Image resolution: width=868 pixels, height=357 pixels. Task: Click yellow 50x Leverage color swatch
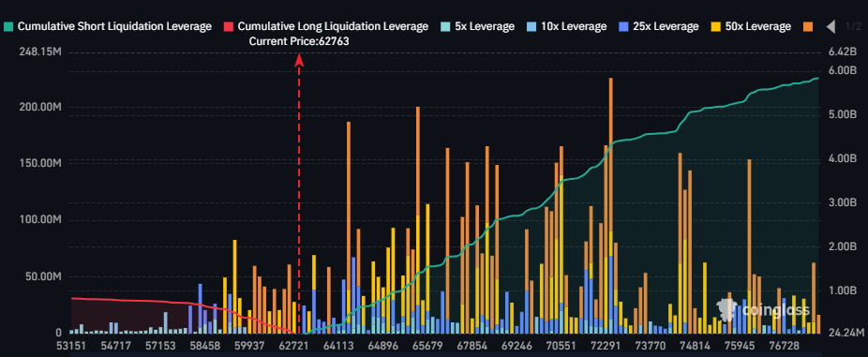(715, 26)
